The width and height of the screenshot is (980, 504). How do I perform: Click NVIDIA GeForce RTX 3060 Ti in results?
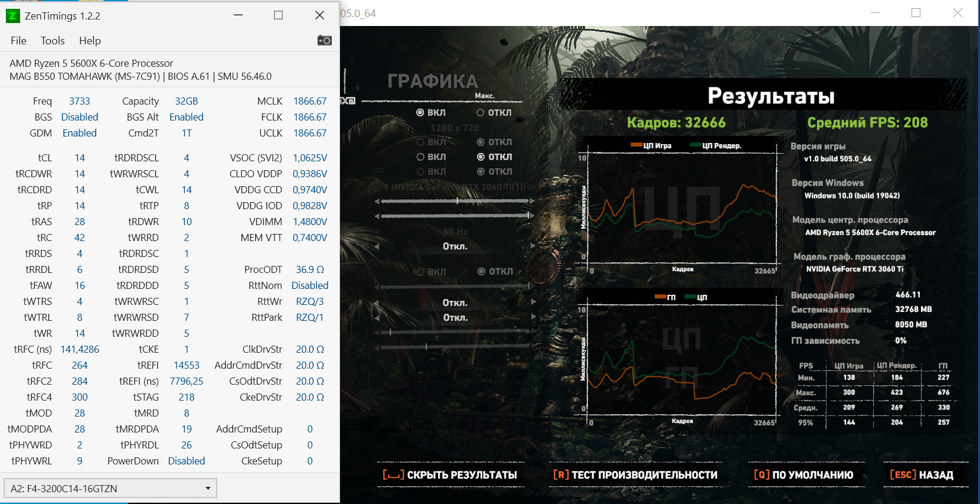tap(855, 269)
